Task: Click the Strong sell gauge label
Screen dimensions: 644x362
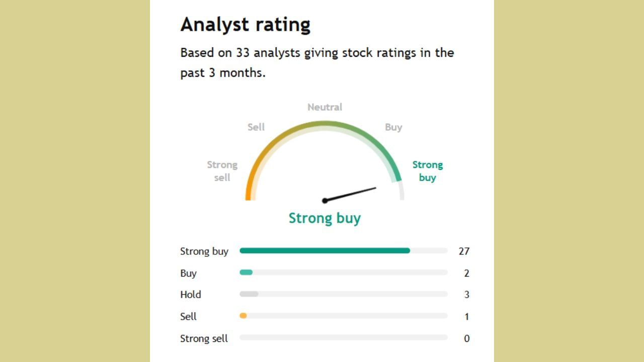Action: pyautogui.click(x=222, y=171)
